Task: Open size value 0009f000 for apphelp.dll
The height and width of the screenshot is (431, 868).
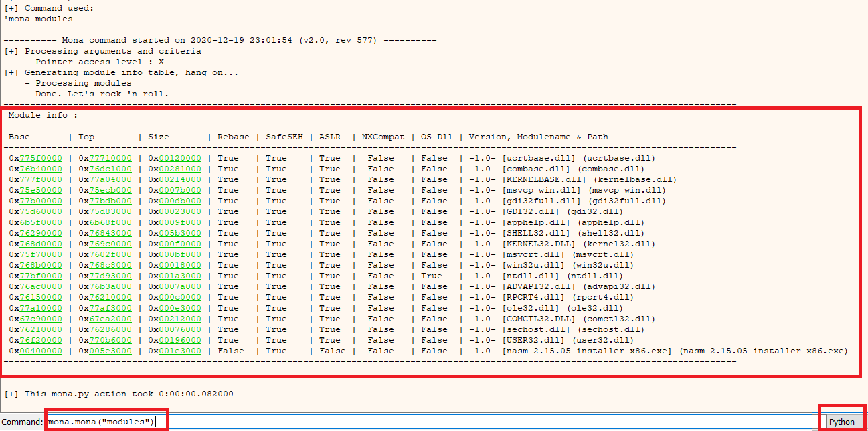Action: pyautogui.click(x=180, y=222)
